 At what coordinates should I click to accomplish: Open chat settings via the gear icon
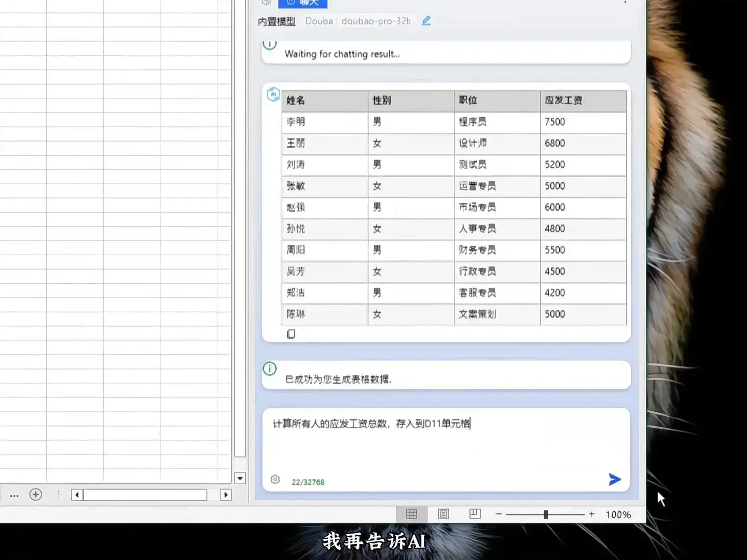pyautogui.click(x=275, y=480)
